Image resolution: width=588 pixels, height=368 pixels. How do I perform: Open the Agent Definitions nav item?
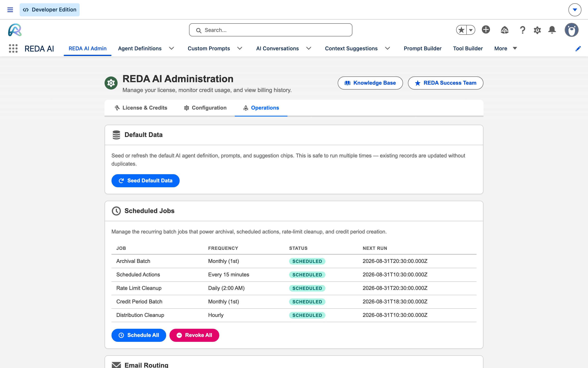pos(140,48)
